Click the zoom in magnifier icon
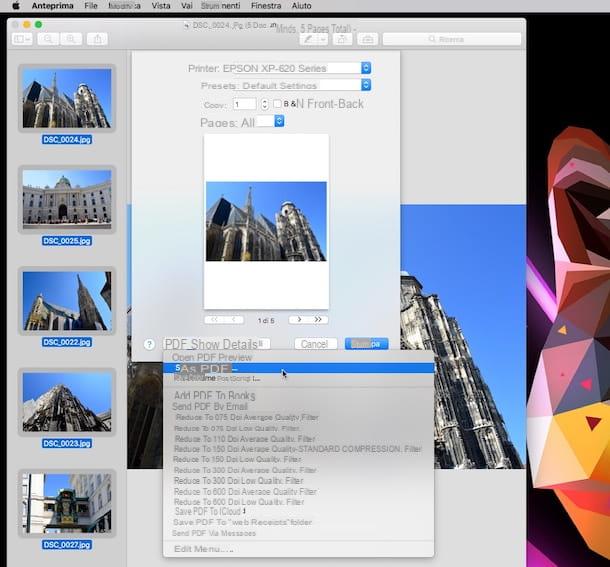The image size is (610, 567). pos(71,39)
